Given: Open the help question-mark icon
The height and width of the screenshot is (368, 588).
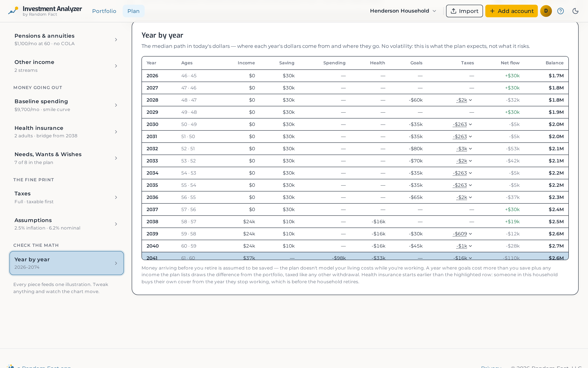Looking at the screenshot, I should tap(560, 11).
